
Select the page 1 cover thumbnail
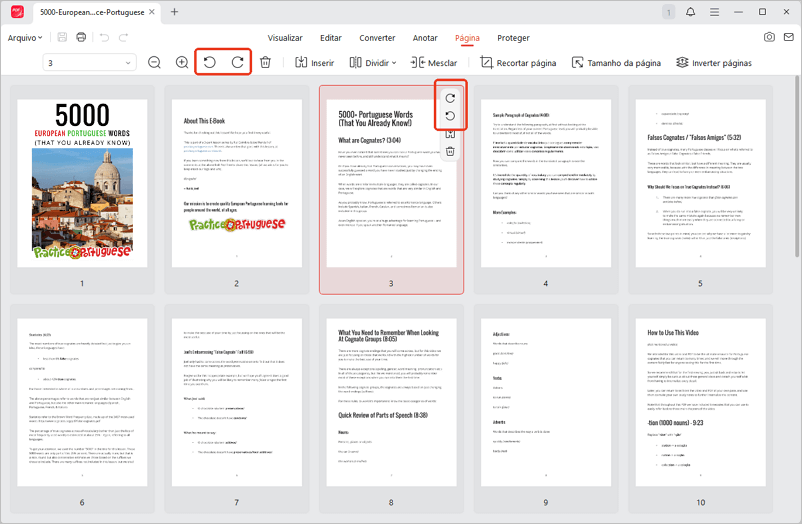click(x=82, y=183)
